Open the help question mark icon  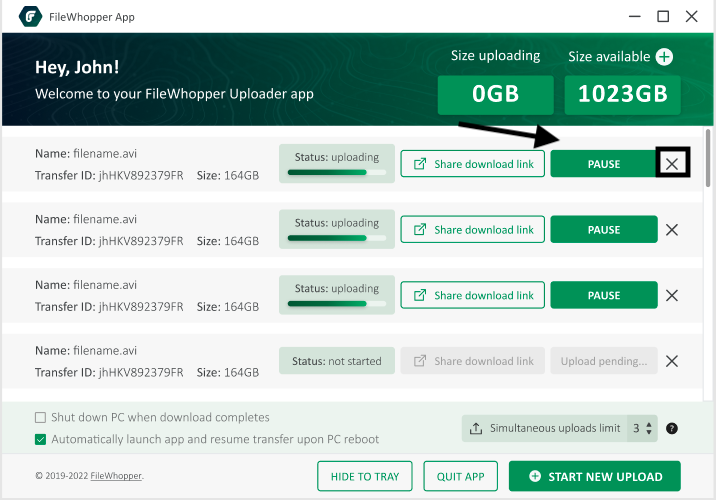(x=672, y=428)
